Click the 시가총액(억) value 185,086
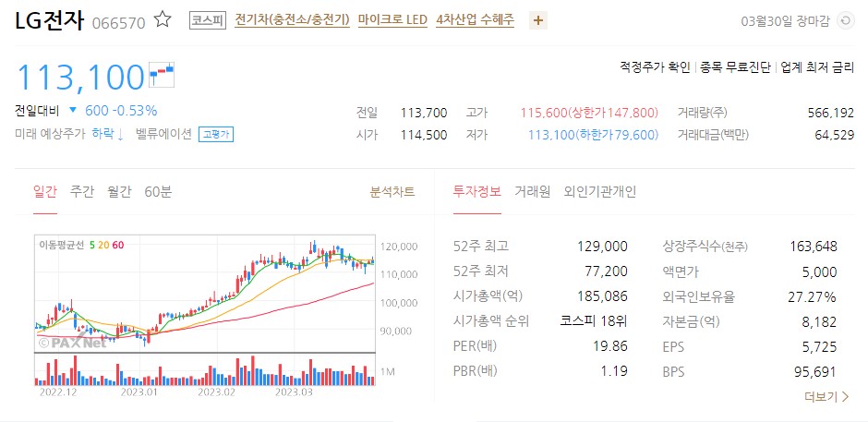The height and width of the screenshot is (422, 868). point(602,295)
